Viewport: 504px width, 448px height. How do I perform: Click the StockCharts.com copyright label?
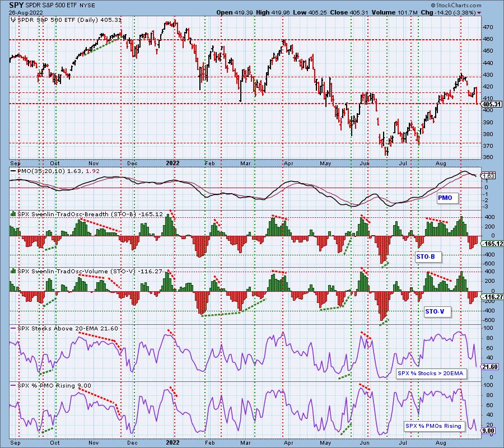click(x=456, y=5)
